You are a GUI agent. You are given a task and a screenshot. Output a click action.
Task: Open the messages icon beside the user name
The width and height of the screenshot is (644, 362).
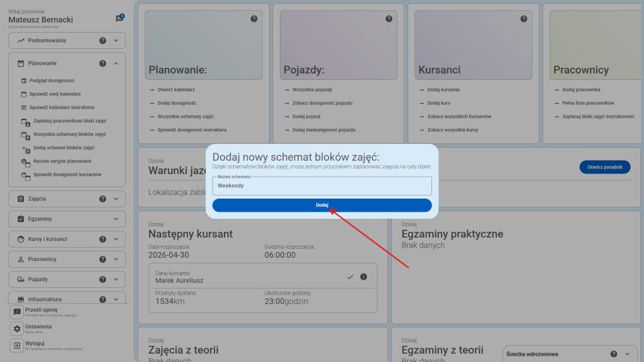click(x=119, y=19)
